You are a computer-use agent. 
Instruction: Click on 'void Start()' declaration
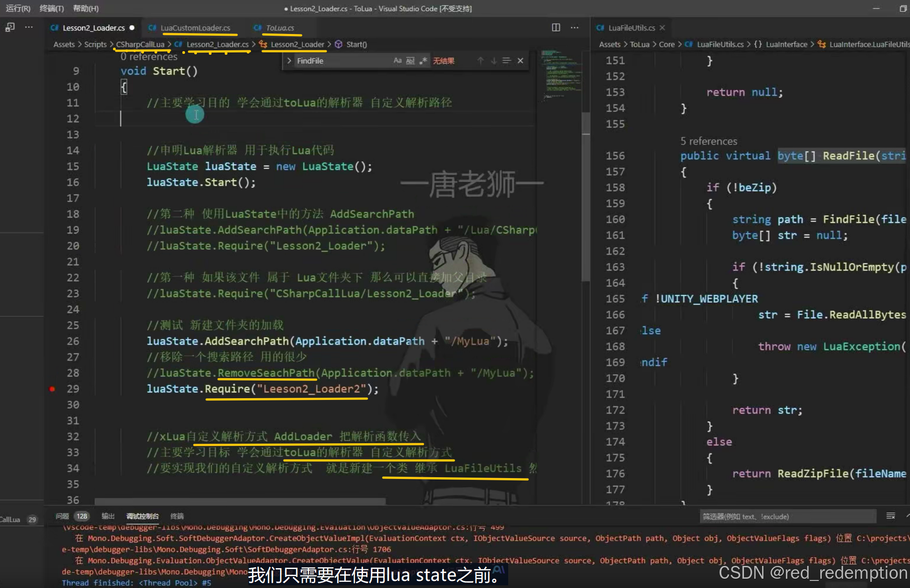click(x=159, y=71)
